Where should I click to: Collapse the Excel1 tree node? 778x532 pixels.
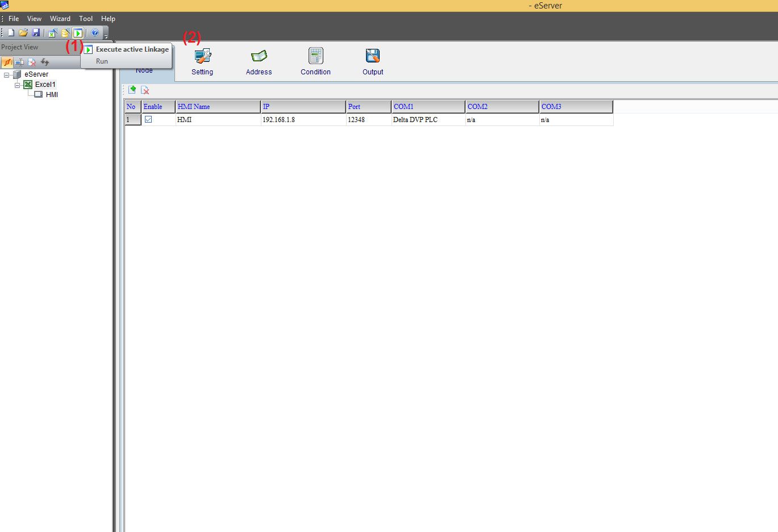click(17, 85)
